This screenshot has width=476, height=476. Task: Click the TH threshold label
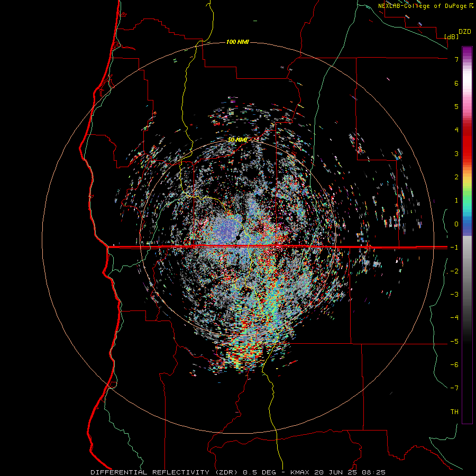click(454, 412)
